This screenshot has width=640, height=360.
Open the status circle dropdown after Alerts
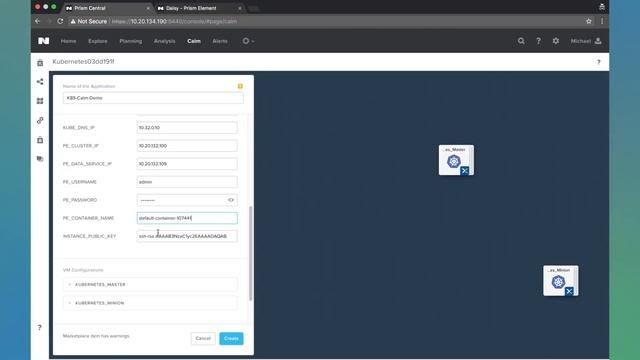[248, 41]
